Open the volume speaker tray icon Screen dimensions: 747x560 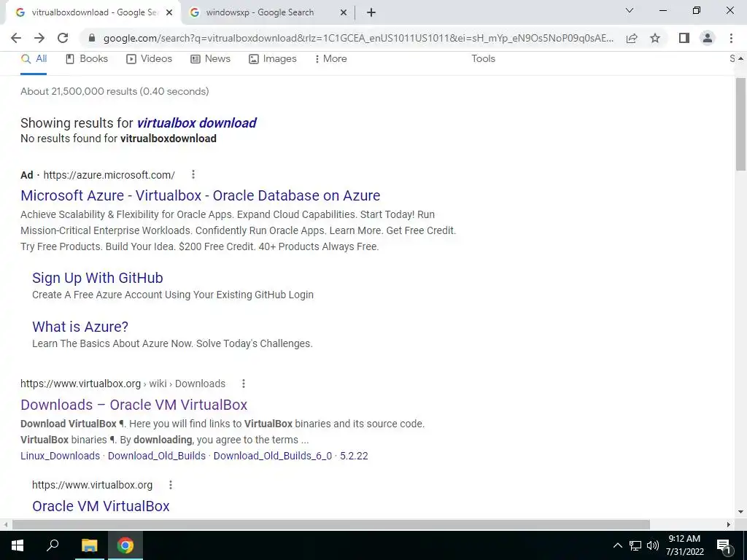tap(653, 545)
